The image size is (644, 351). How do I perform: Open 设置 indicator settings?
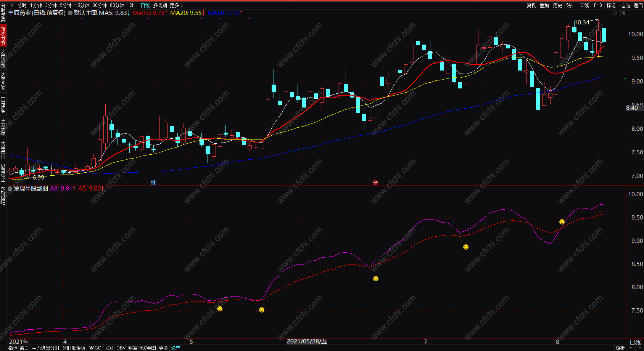175,348
